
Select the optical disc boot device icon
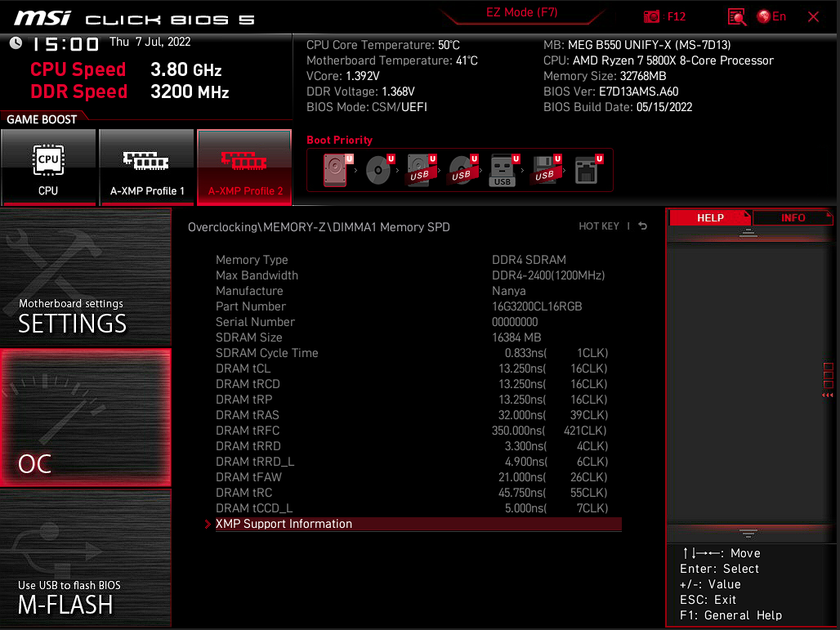pyautogui.click(x=380, y=170)
